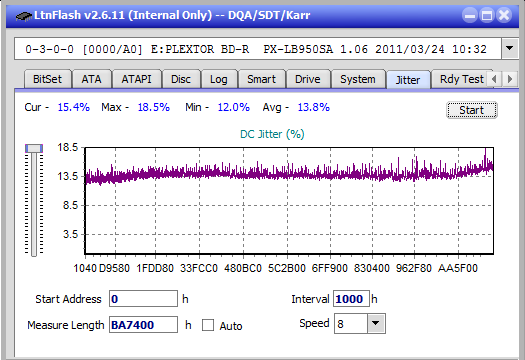Viewport: 525px width, 360px height.
Task: Minimize the LtnFlash window
Action: 469,15
